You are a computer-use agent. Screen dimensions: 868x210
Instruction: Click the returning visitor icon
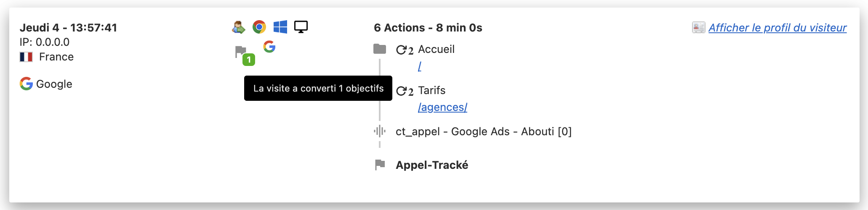click(x=239, y=27)
